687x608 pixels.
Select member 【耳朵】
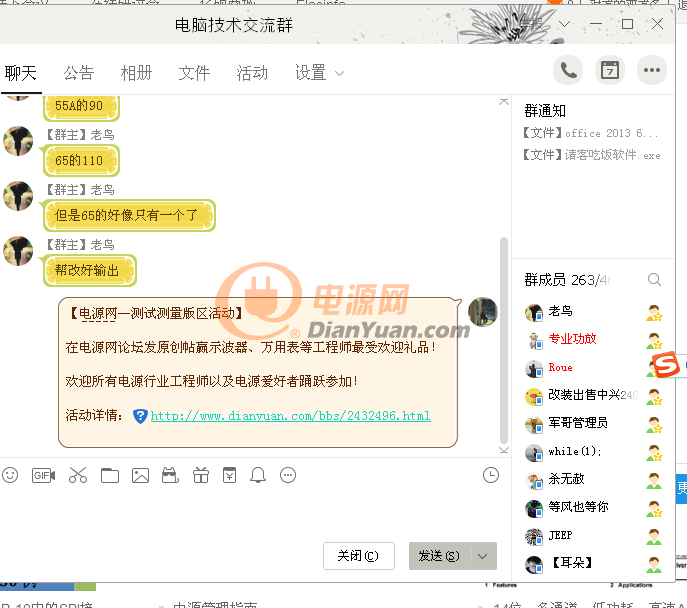click(593, 564)
